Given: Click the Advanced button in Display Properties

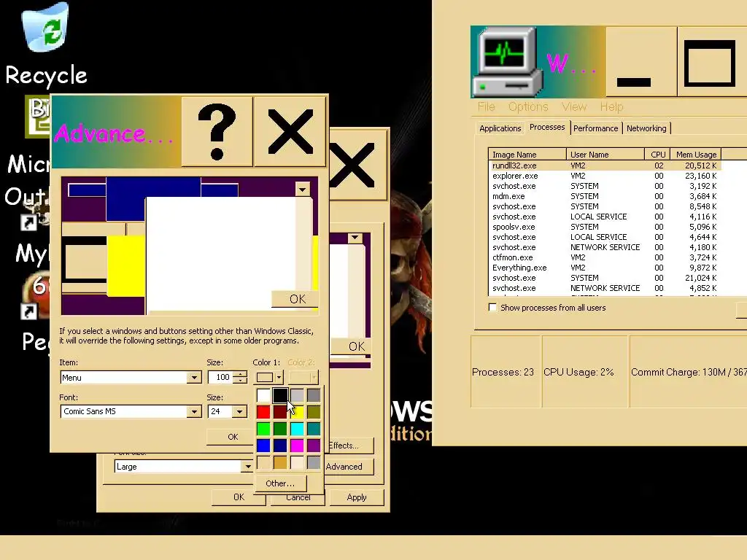Looking at the screenshot, I should coord(349,467).
